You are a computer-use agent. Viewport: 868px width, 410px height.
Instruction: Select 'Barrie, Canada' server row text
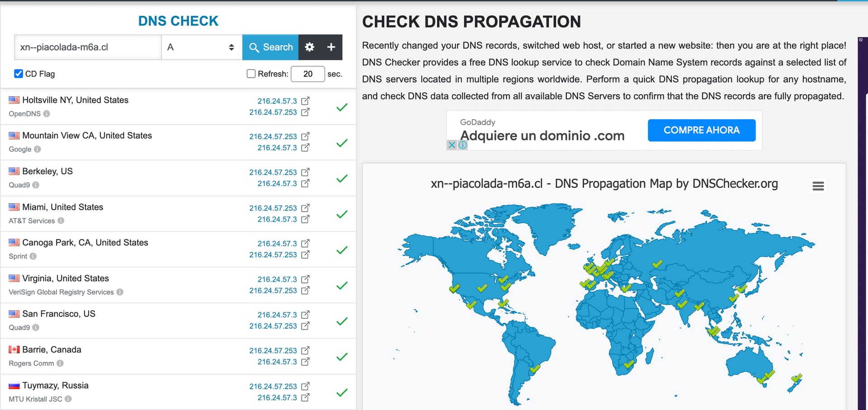[52, 349]
